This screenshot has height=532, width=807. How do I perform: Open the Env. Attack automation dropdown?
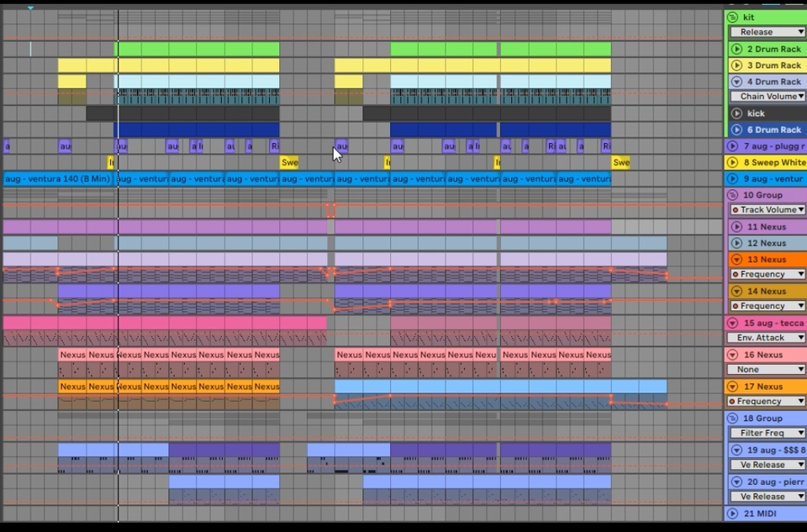[x=766, y=338]
